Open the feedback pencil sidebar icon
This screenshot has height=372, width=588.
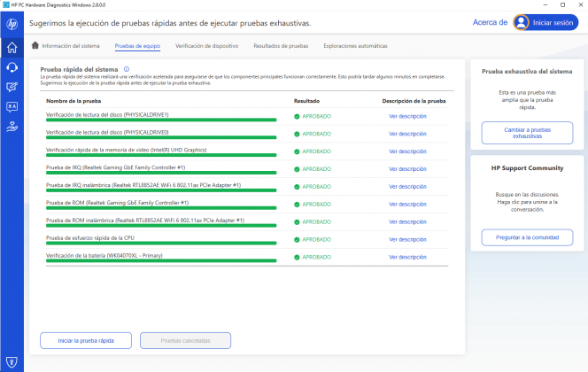pyautogui.click(x=12, y=88)
